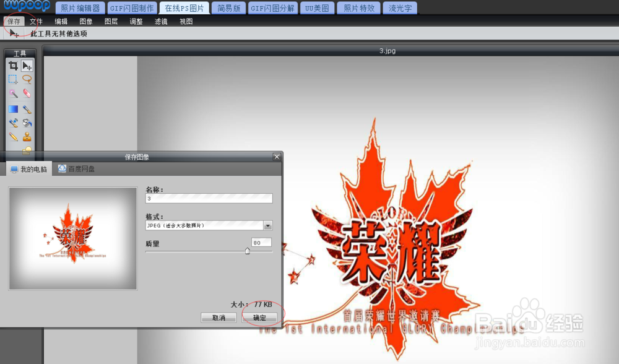The image size is (619, 364).
Task: Open the 滤镜 menu
Action: (161, 21)
